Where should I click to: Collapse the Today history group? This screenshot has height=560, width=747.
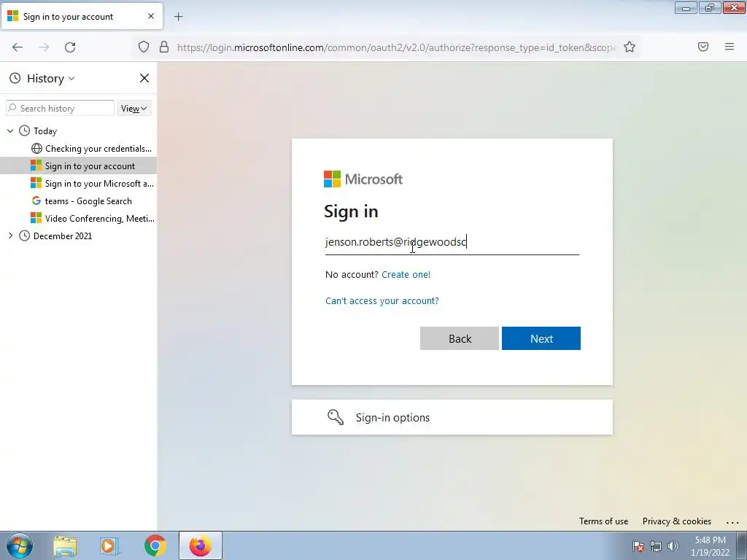[10, 131]
